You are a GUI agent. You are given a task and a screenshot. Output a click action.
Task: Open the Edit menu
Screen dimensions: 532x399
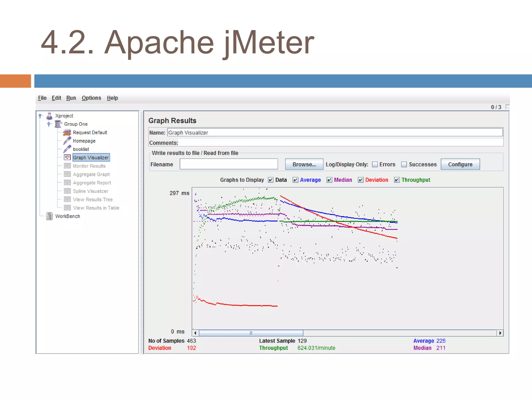(56, 98)
